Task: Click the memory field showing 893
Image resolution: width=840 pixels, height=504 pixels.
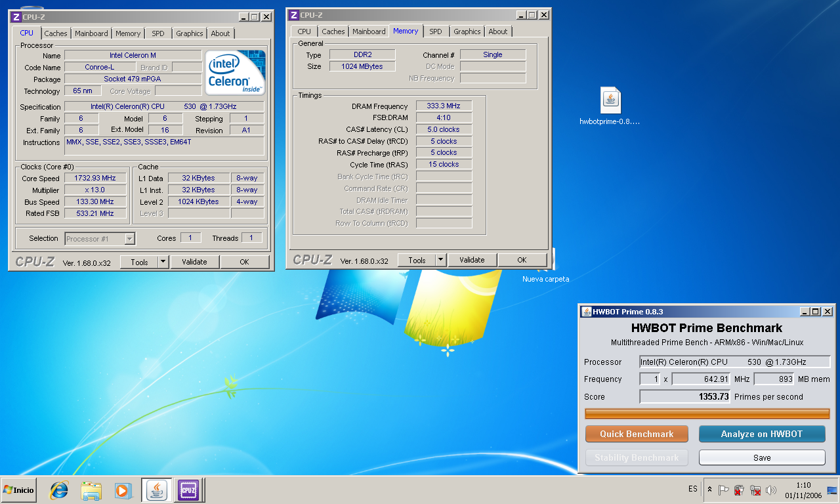Action: (774, 379)
